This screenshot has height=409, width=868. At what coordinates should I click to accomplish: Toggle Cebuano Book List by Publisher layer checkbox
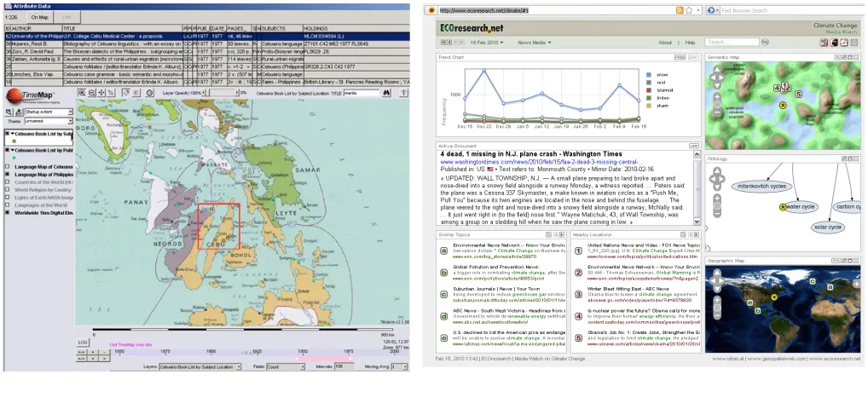point(7,150)
